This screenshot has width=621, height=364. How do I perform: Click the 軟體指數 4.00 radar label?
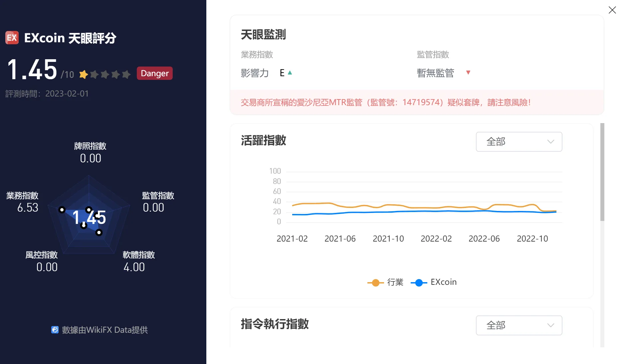click(139, 261)
